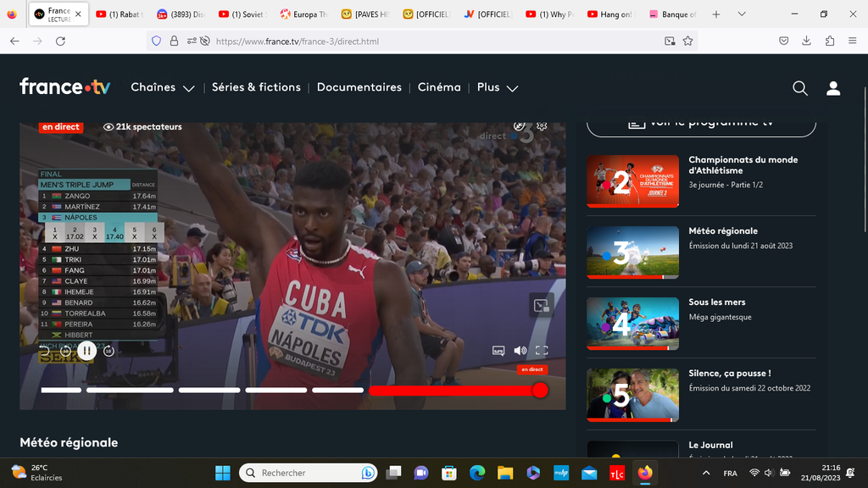Expand the Plus dropdown menu

point(498,87)
